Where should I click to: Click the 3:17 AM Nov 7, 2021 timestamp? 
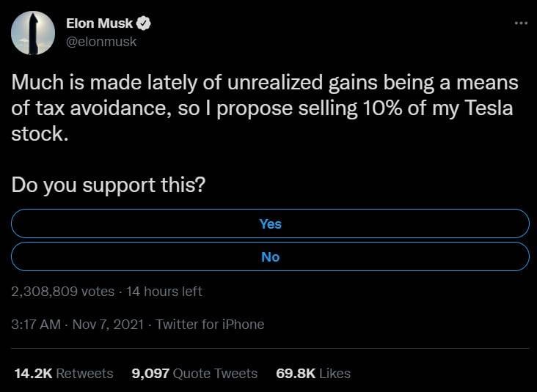pyautogui.click(x=78, y=325)
